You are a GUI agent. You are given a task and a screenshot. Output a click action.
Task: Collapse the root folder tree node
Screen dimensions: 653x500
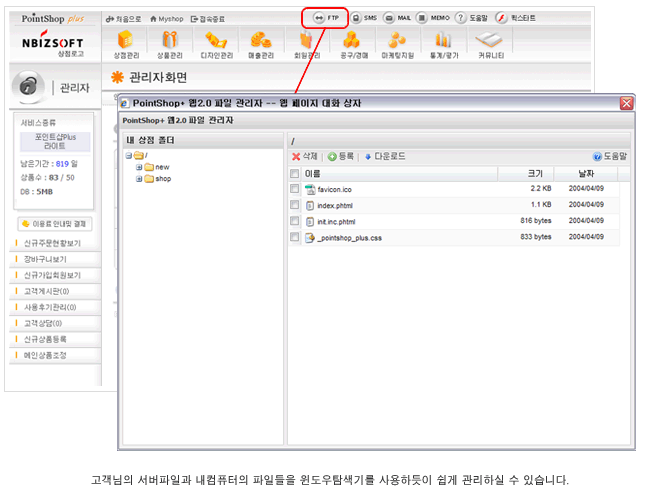point(129,156)
